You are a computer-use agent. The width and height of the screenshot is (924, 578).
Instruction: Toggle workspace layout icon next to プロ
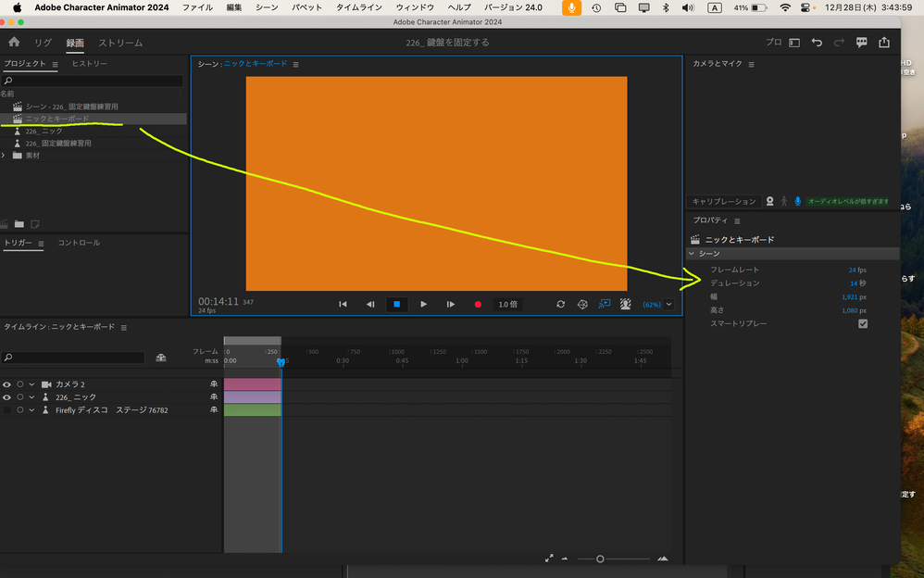(794, 43)
